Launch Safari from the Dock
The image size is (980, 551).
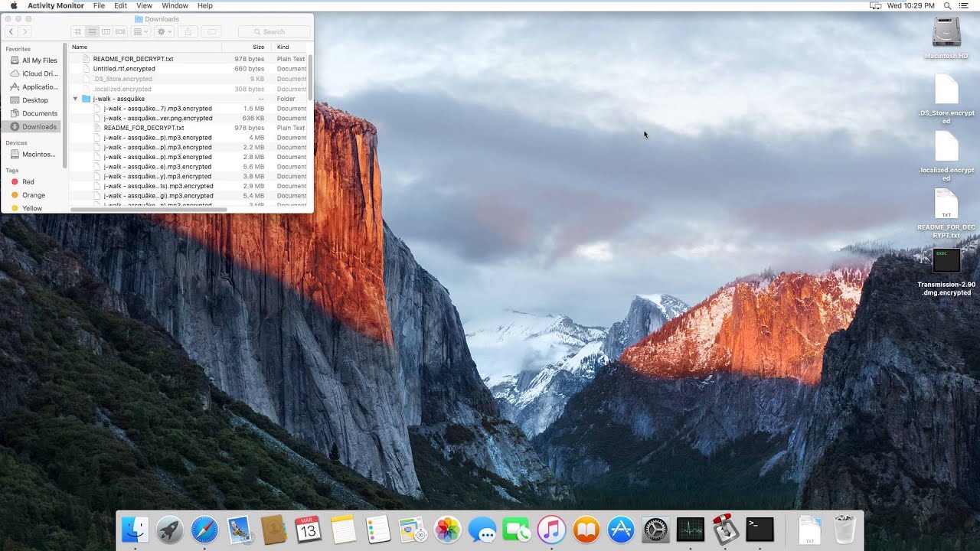(204, 529)
